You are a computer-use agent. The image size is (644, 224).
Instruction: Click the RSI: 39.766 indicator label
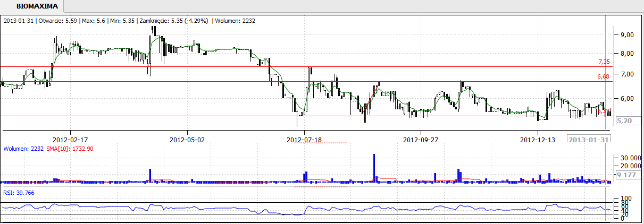click(19, 192)
